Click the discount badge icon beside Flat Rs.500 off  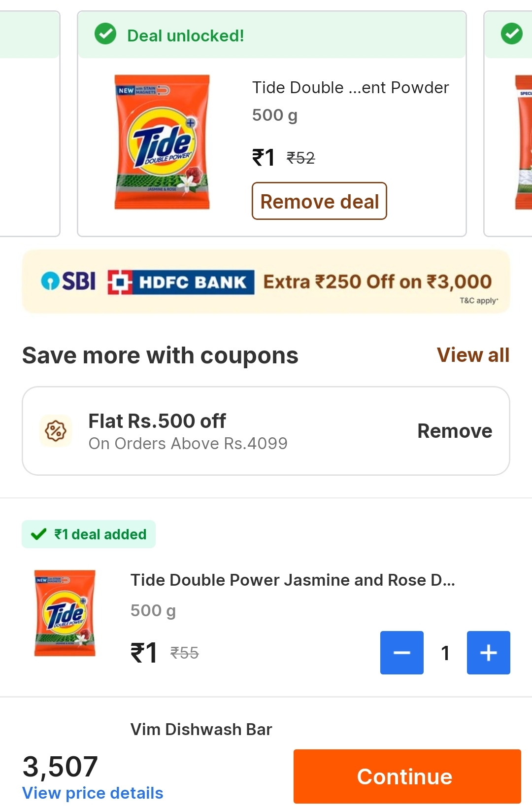[x=56, y=430]
